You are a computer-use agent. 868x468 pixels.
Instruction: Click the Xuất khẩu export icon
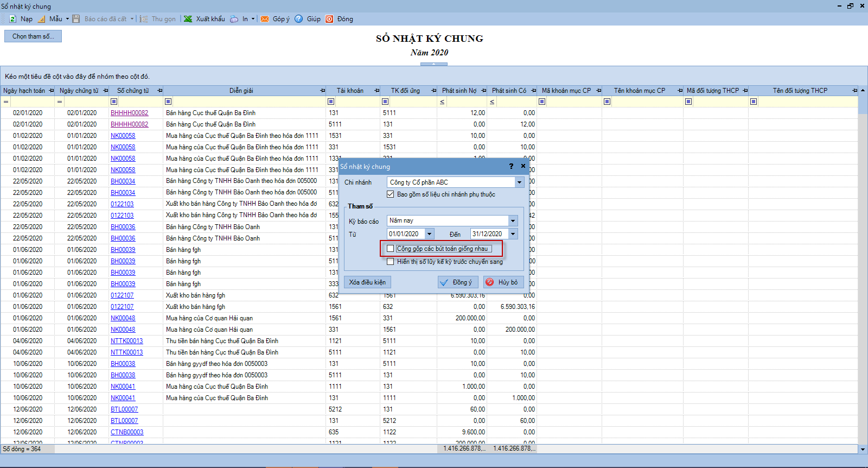[x=188, y=19]
